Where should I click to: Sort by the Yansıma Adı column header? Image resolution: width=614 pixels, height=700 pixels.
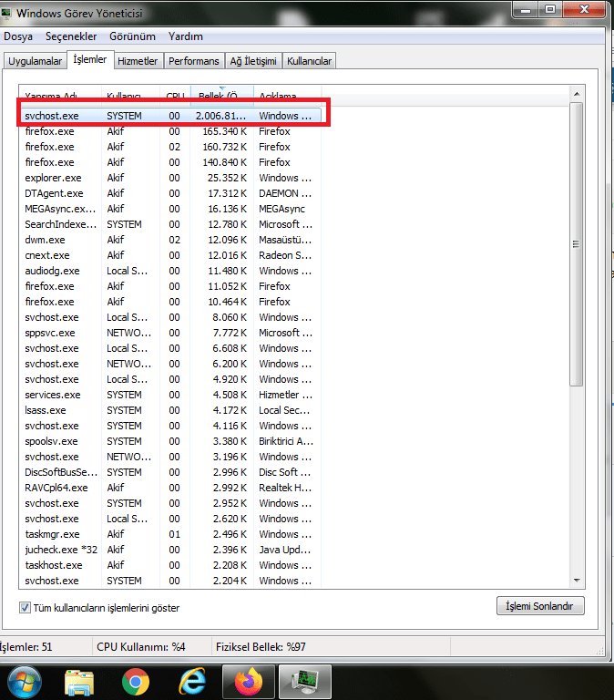(60, 96)
